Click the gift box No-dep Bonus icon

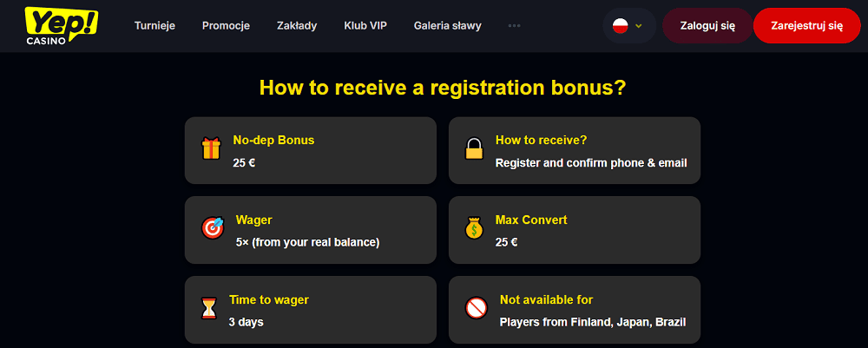(x=211, y=149)
